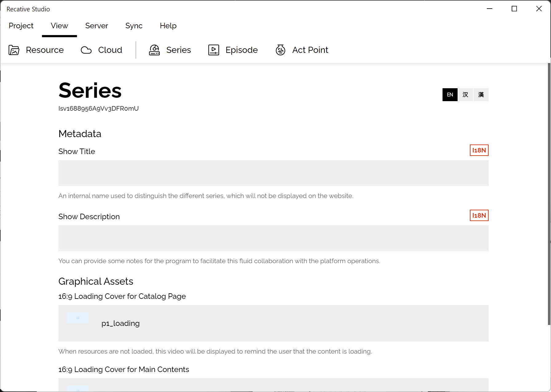The width and height of the screenshot is (551, 392).
Task: Focus the Show Description input field
Action: pyautogui.click(x=274, y=238)
